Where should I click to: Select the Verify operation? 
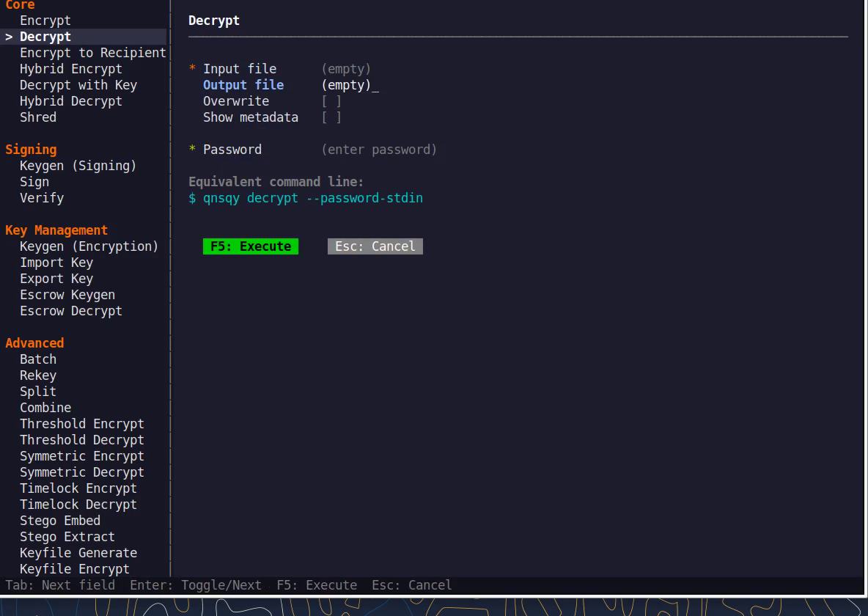pos(42,198)
